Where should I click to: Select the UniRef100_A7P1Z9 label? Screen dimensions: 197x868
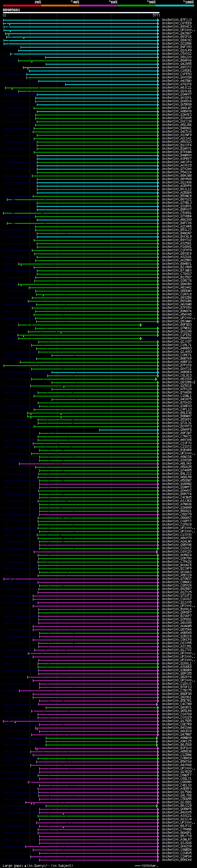[177, 389]
